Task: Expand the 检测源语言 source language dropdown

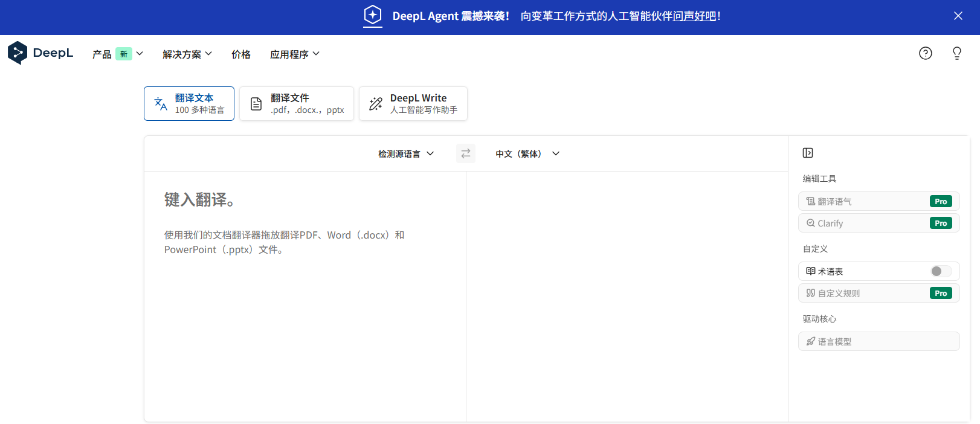Action: point(406,154)
